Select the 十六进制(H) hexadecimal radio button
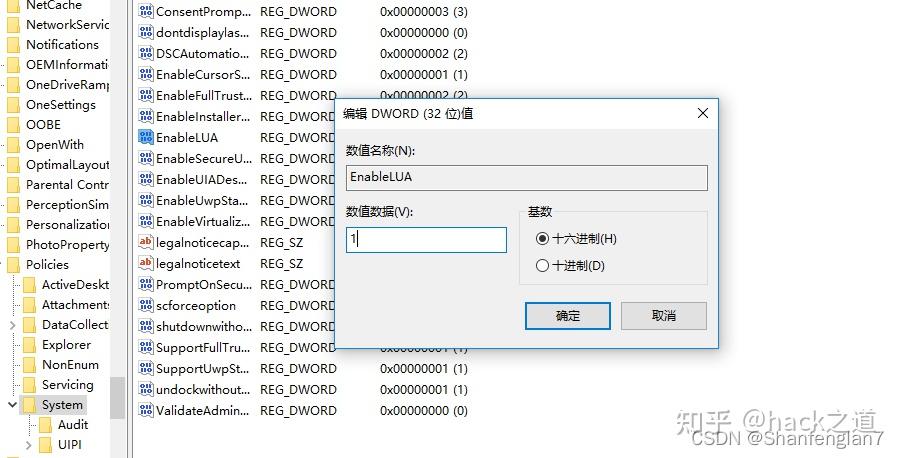This screenshot has height=458, width=899. click(542, 238)
